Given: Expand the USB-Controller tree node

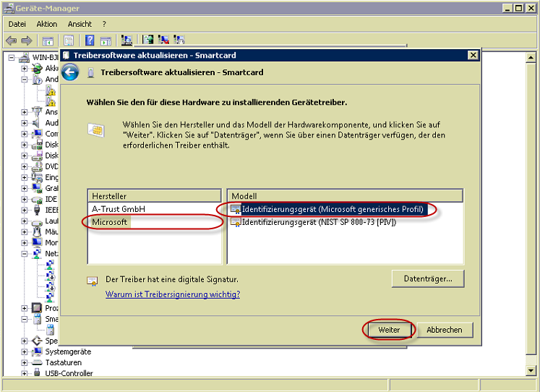Looking at the screenshot, I should pos(25,373).
